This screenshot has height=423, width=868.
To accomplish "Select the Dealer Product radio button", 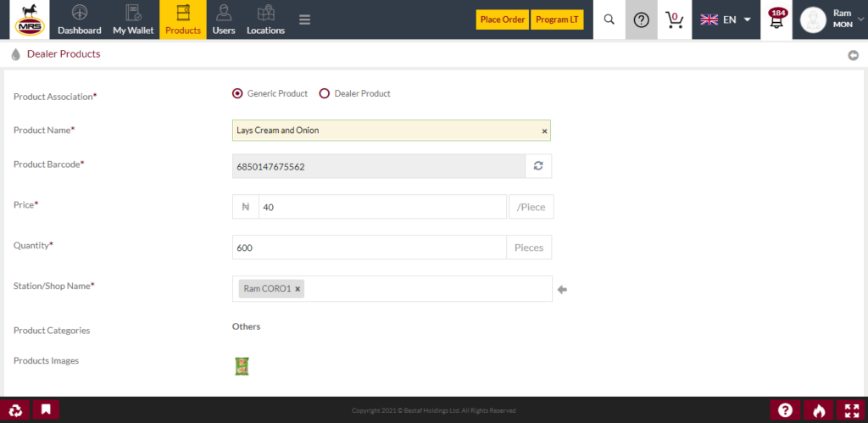I will pos(325,93).
